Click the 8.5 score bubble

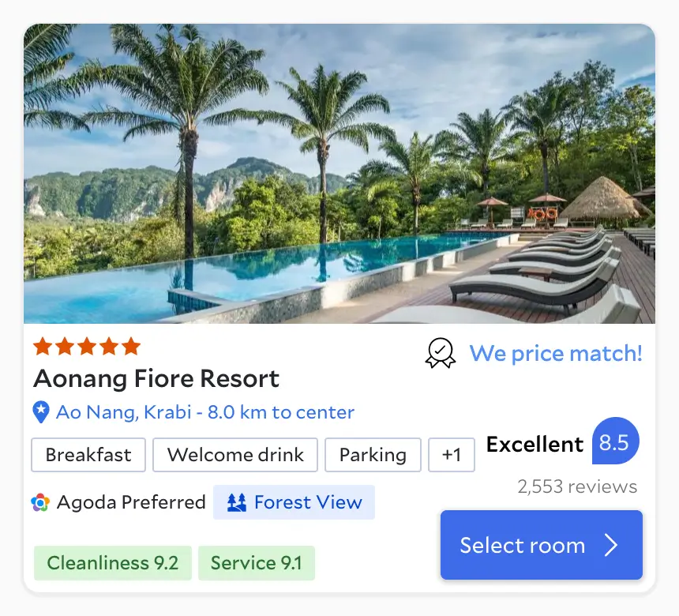(615, 441)
